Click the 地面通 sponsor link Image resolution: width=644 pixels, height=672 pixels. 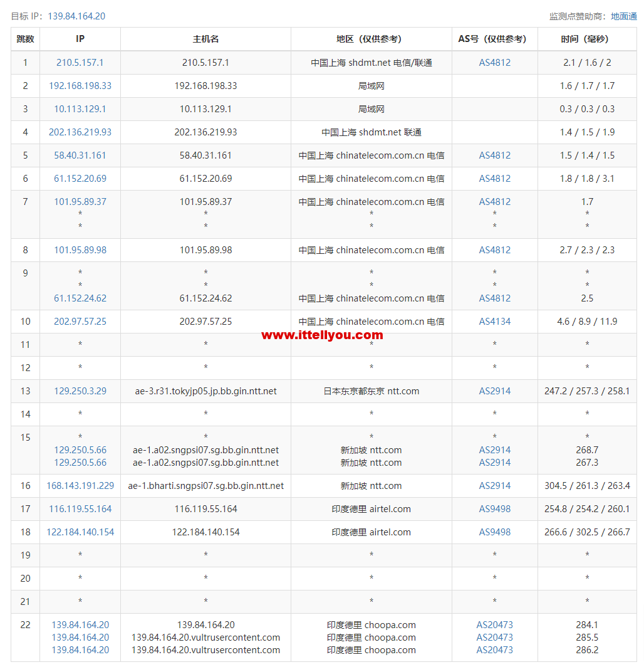pyautogui.click(x=623, y=16)
